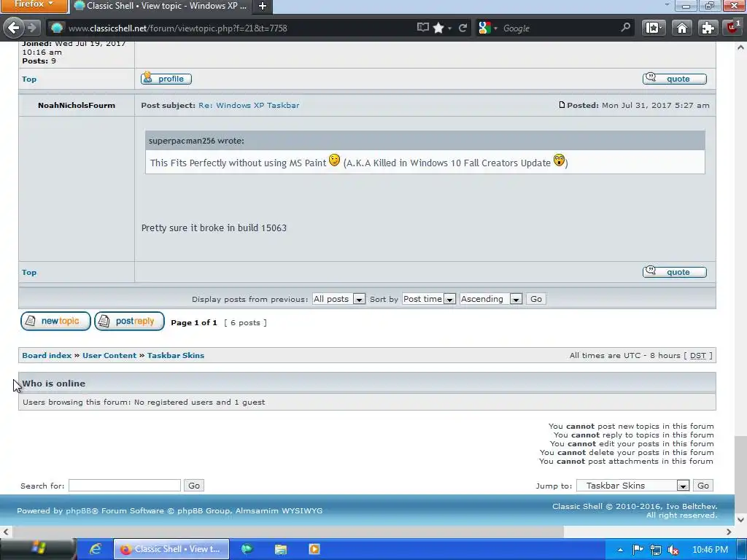747x560 pixels.
Task: Expand the All posts dropdown
Action: click(x=338, y=299)
